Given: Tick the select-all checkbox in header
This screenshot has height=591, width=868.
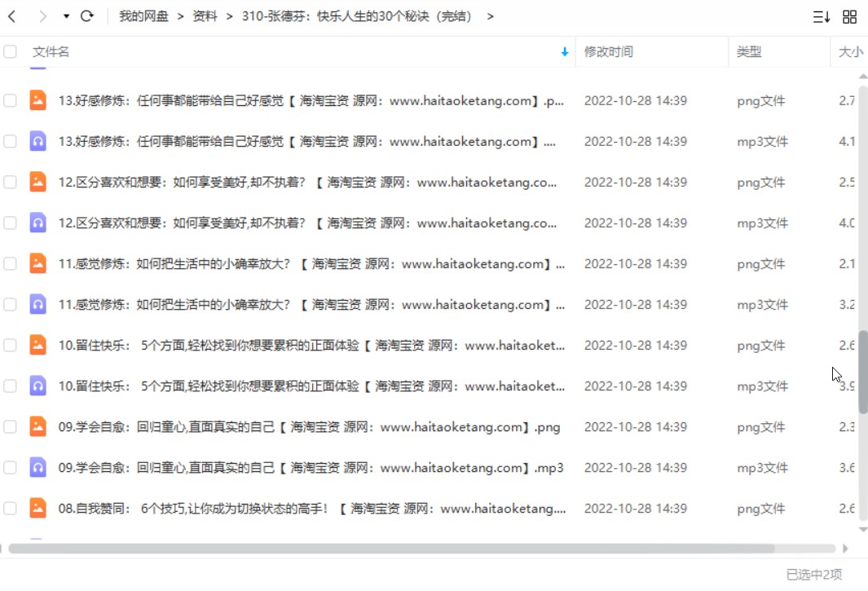Looking at the screenshot, I should [10, 51].
